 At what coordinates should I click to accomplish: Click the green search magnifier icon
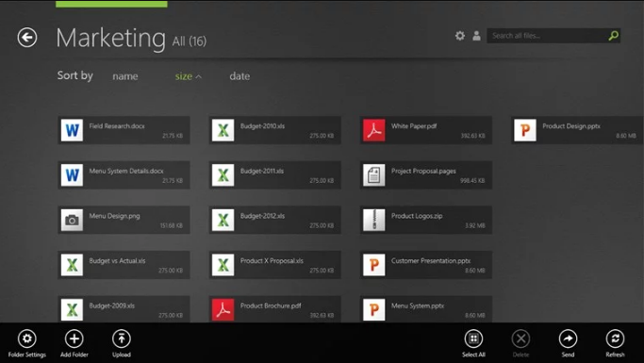click(x=613, y=36)
